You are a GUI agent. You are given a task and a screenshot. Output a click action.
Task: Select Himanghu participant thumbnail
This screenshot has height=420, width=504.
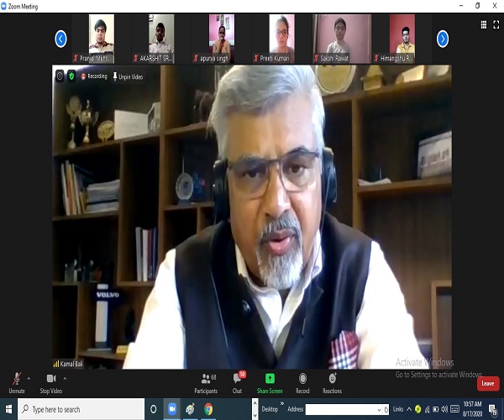(402, 39)
